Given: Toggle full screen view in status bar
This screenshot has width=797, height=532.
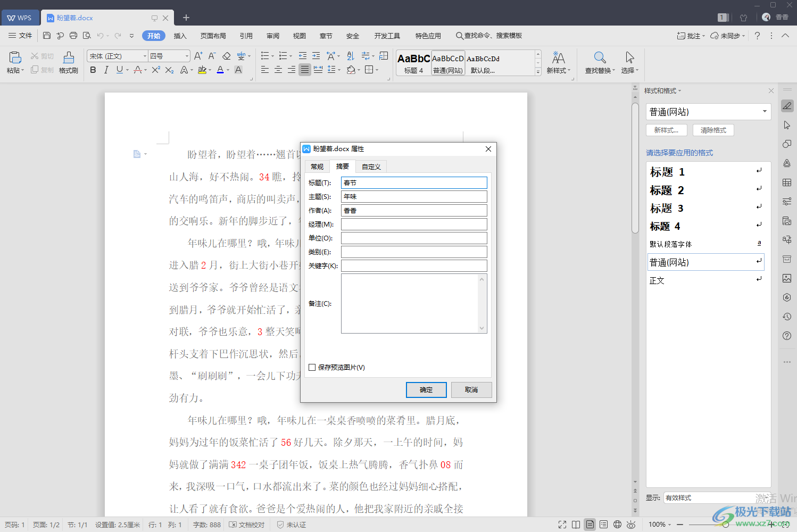Looking at the screenshot, I should coord(562,525).
